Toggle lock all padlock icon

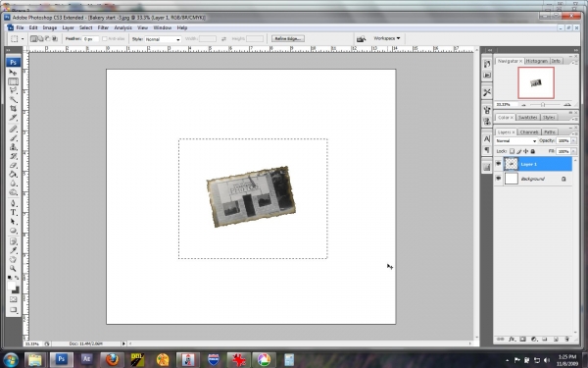pyautogui.click(x=532, y=151)
